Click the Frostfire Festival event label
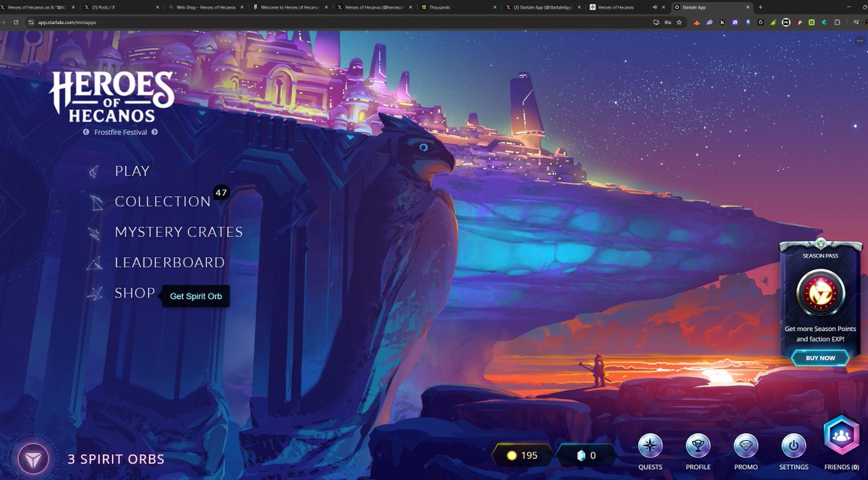Screen dimensions: 868x480 coord(120,132)
